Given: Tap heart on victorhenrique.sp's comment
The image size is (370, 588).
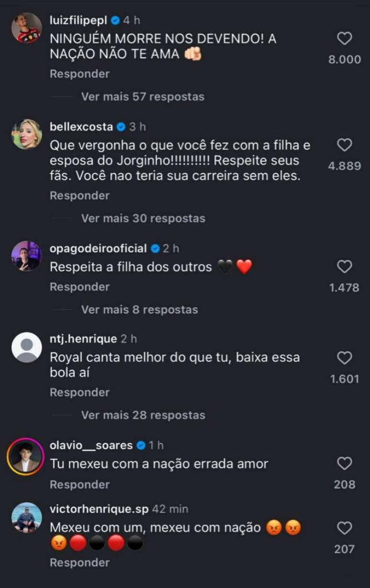Looking at the screenshot, I should click(344, 528).
